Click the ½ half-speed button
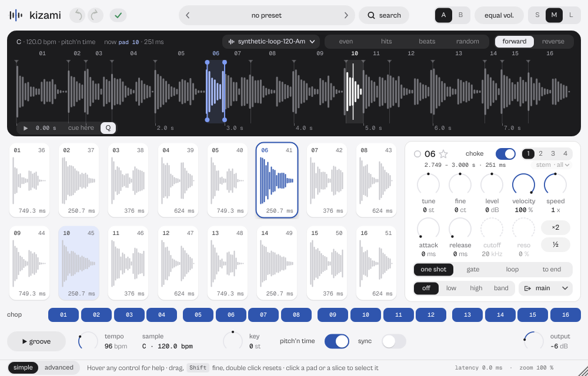 556,244
